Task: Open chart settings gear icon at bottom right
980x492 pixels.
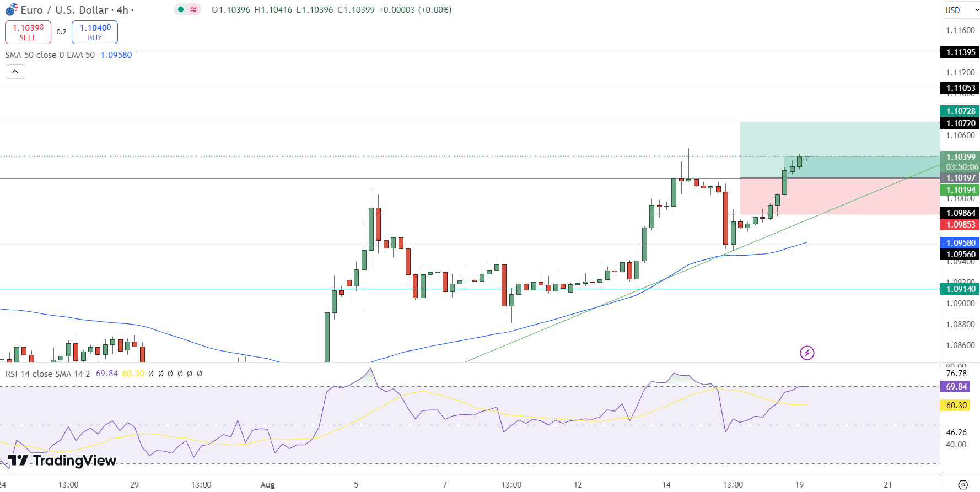Action: tap(963, 485)
